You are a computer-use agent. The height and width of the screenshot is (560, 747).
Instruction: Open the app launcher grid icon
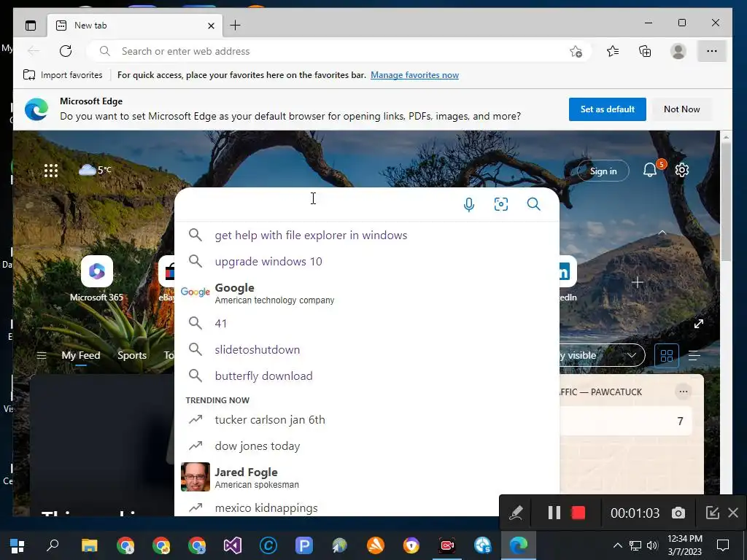[51, 170]
